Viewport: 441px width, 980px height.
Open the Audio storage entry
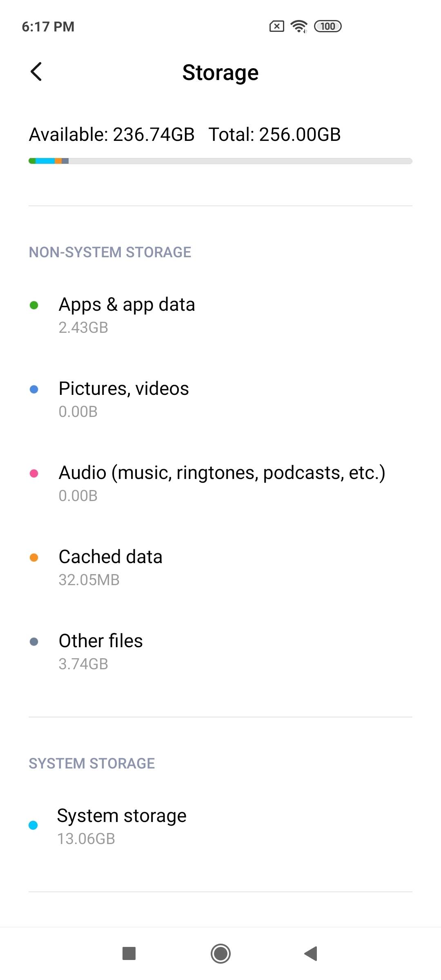(x=222, y=483)
